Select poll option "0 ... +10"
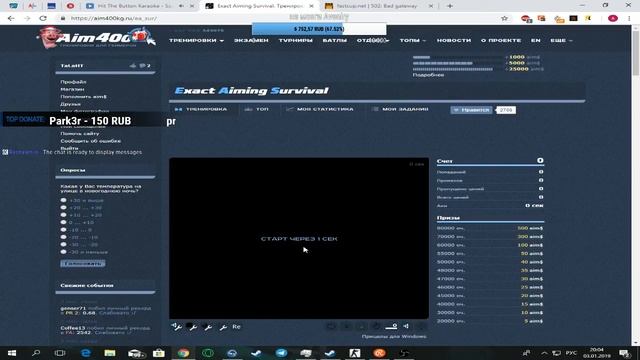This screenshot has width=640, height=360. pyautogui.click(x=63, y=222)
